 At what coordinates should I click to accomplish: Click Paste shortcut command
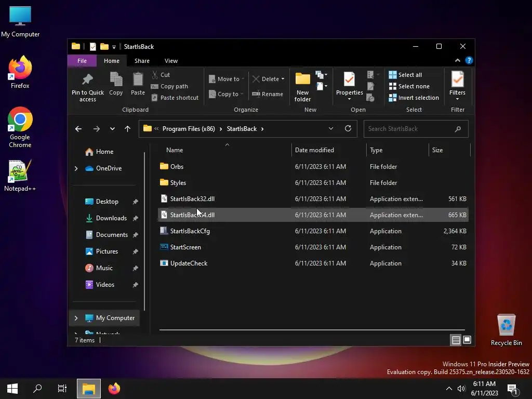coord(175,98)
